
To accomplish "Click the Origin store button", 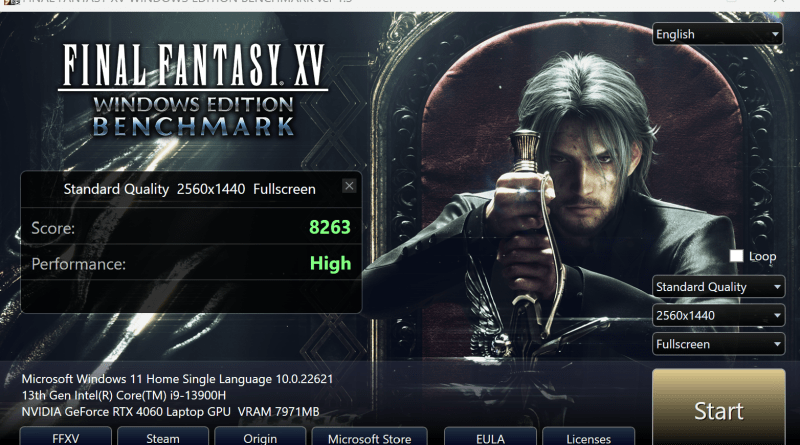I will pyautogui.click(x=260, y=437).
